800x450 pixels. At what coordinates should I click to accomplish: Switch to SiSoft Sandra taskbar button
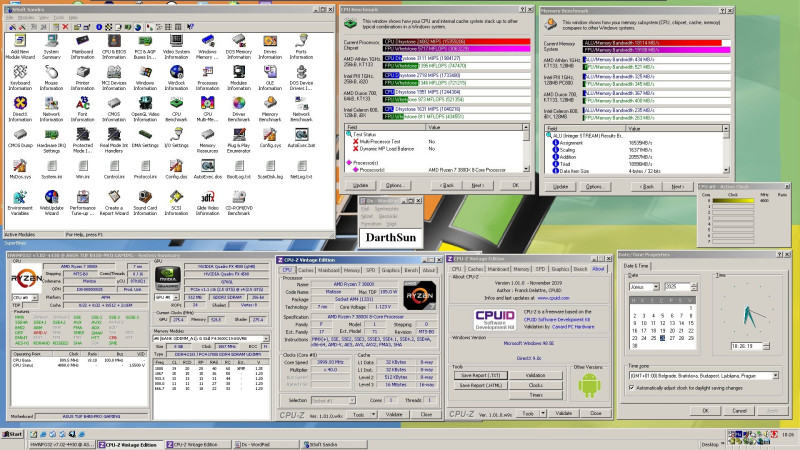pyautogui.click(x=334, y=444)
